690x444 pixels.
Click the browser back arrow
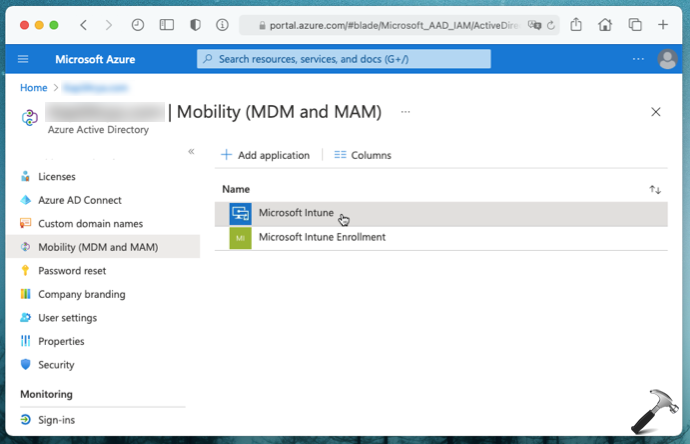(83, 24)
